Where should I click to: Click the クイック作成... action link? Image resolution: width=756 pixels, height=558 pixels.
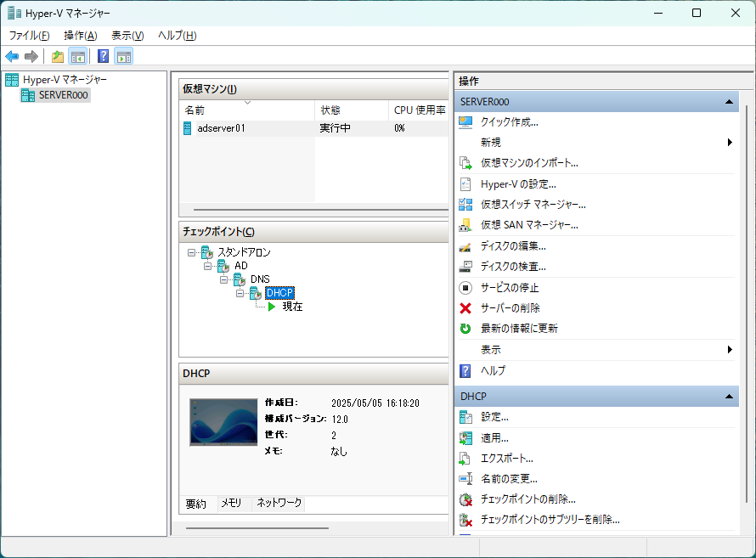(509, 122)
